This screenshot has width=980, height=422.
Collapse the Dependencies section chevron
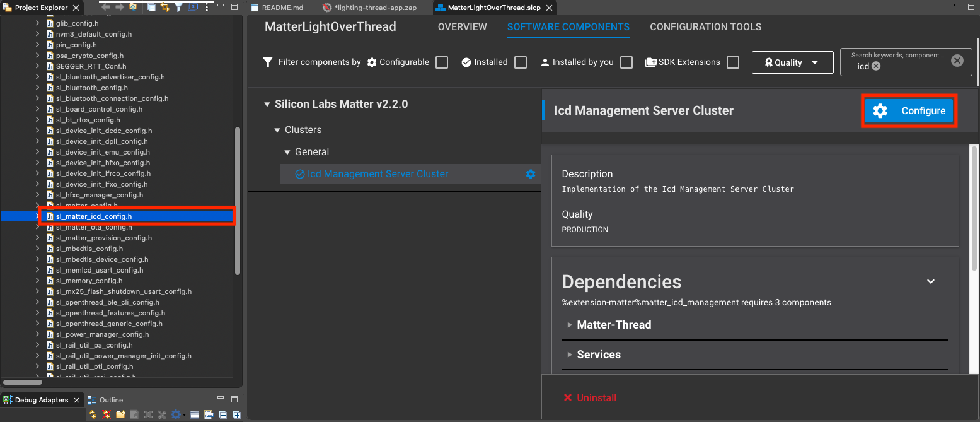coord(930,281)
